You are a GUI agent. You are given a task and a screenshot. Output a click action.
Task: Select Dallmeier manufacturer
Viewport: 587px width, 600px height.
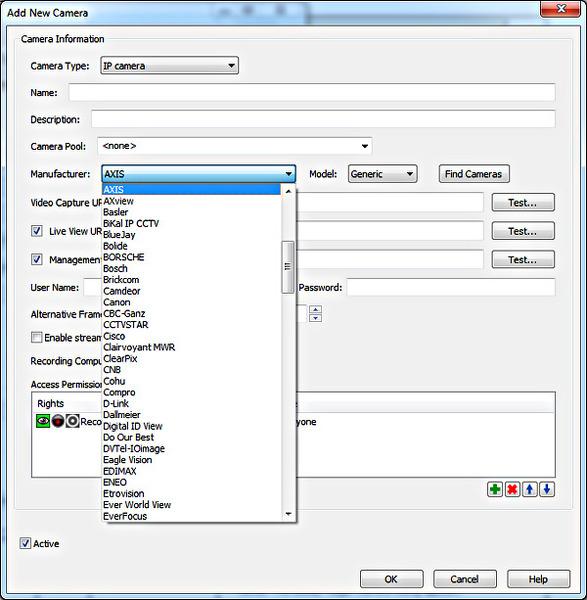(x=191, y=415)
